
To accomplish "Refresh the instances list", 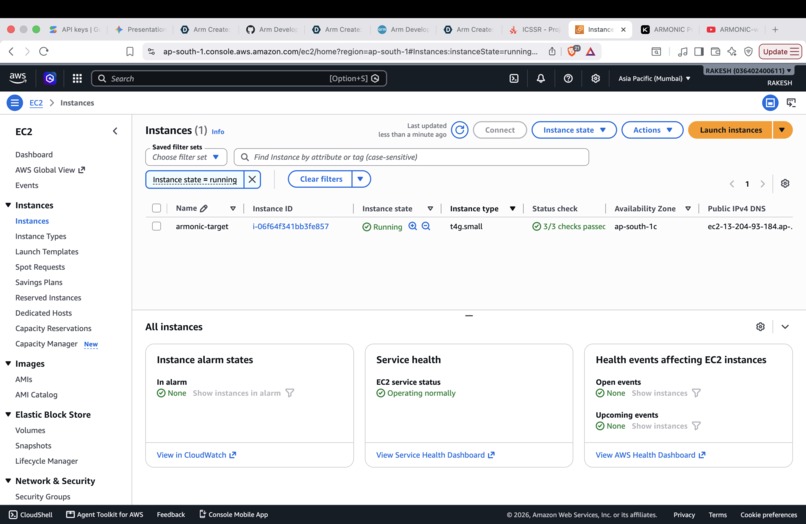I will click(x=460, y=130).
